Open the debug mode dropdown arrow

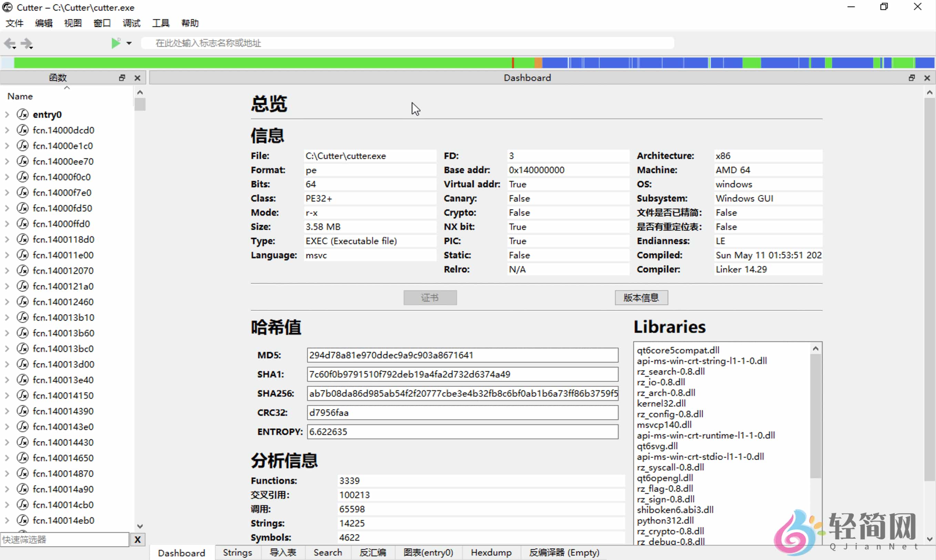tap(129, 43)
